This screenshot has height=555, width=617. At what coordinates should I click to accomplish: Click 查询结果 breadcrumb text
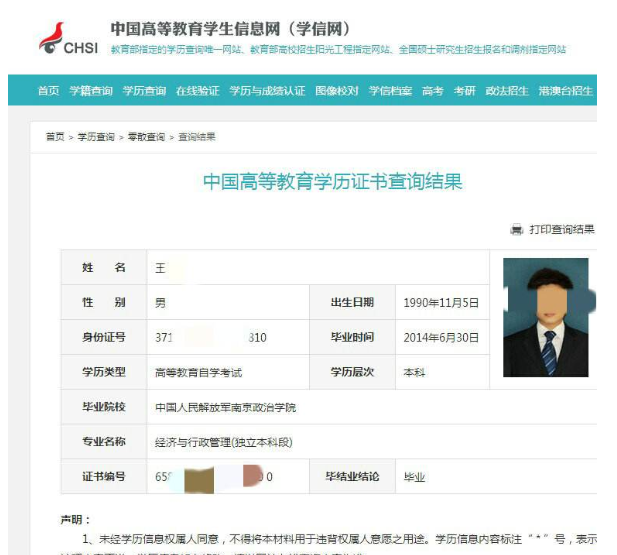[197, 137]
